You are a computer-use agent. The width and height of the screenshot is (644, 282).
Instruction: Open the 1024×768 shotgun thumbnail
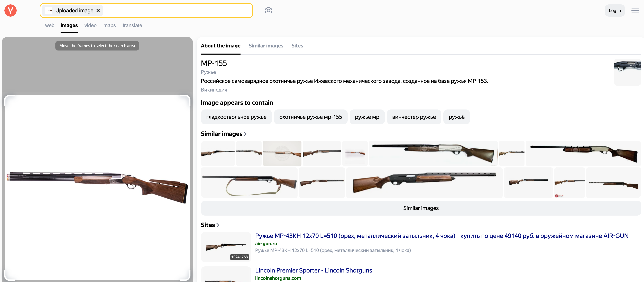tap(226, 247)
